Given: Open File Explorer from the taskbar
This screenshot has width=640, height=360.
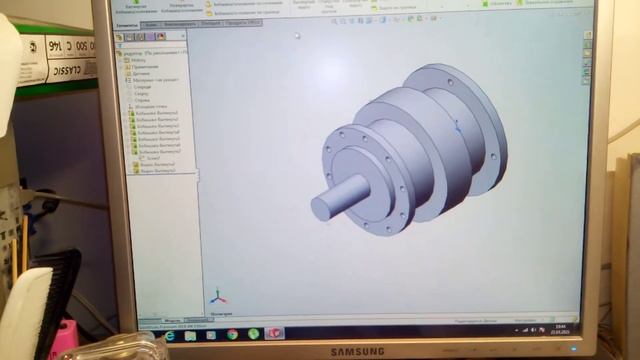Looking at the screenshot, I should [x=191, y=336].
